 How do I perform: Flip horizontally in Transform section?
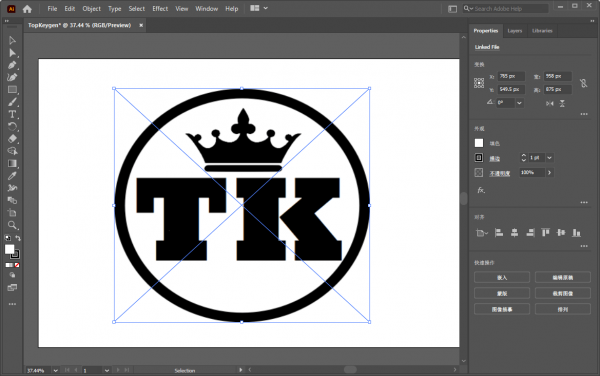(x=550, y=103)
